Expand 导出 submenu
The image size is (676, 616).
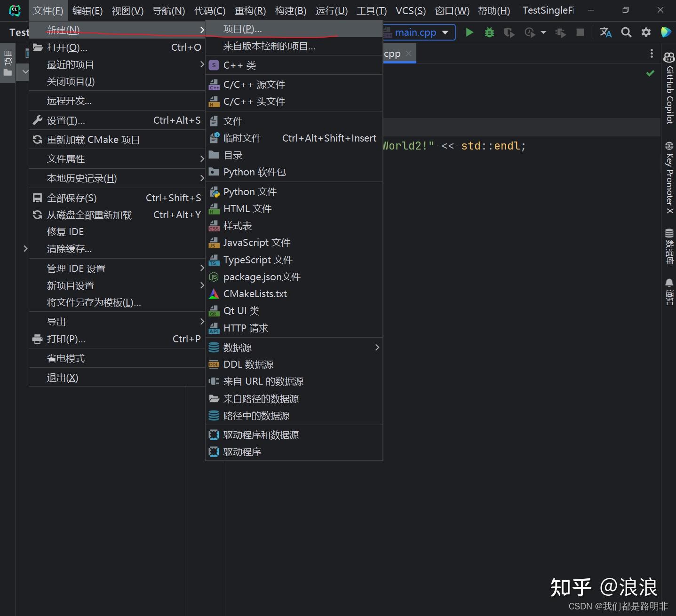[x=117, y=322]
